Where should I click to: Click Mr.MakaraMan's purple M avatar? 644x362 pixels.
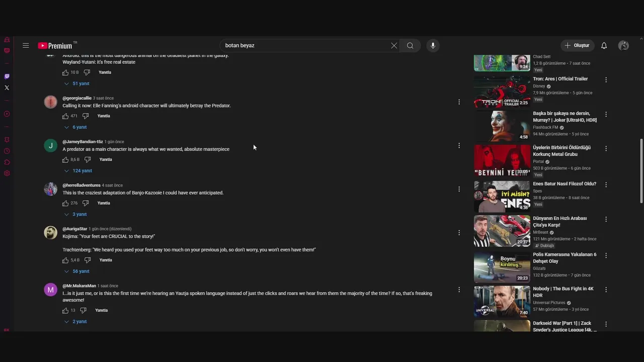coord(51,290)
